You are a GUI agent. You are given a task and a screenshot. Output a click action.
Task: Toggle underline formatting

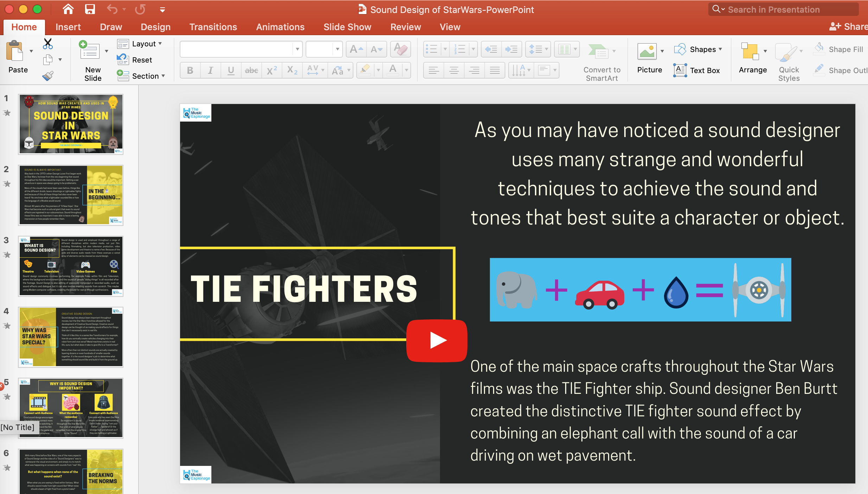pyautogui.click(x=231, y=70)
